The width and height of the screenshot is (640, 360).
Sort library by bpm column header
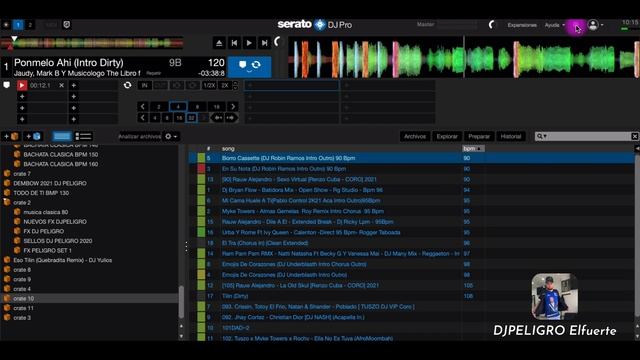coord(473,149)
